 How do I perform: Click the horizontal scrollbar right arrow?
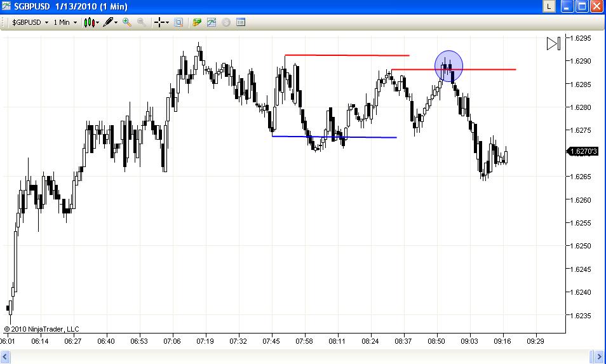click(x=598, y=356)
